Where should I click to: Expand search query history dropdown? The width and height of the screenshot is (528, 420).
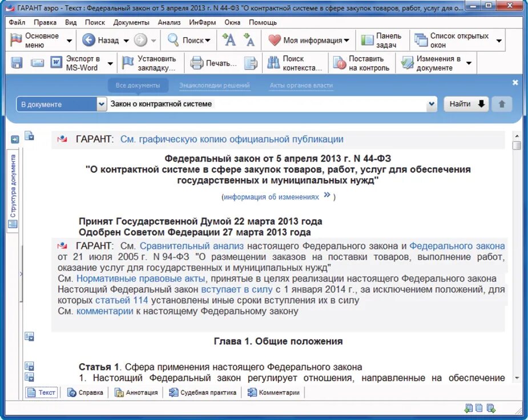[432, 104]
